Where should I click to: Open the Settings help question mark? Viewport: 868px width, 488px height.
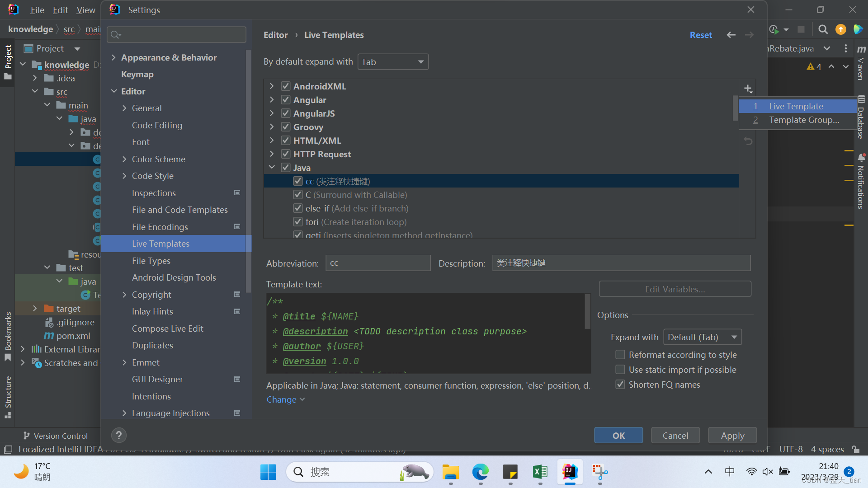(x=118, y=435)
